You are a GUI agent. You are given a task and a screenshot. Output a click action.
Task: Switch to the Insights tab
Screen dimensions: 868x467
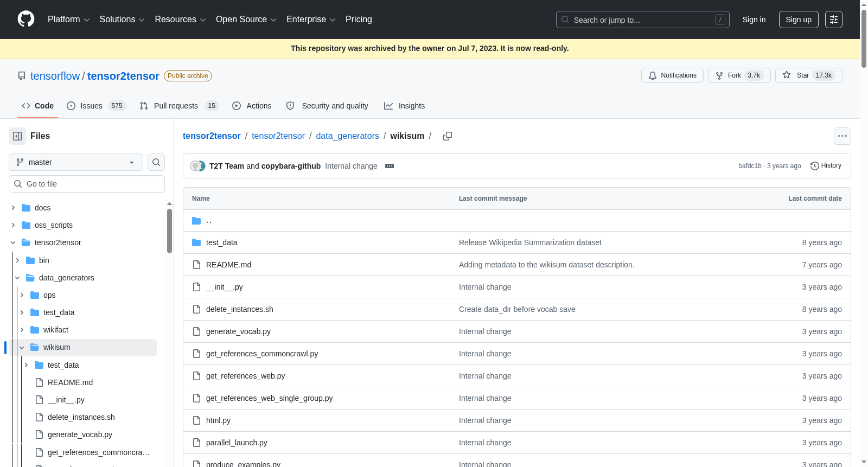[x=404, y=106]
